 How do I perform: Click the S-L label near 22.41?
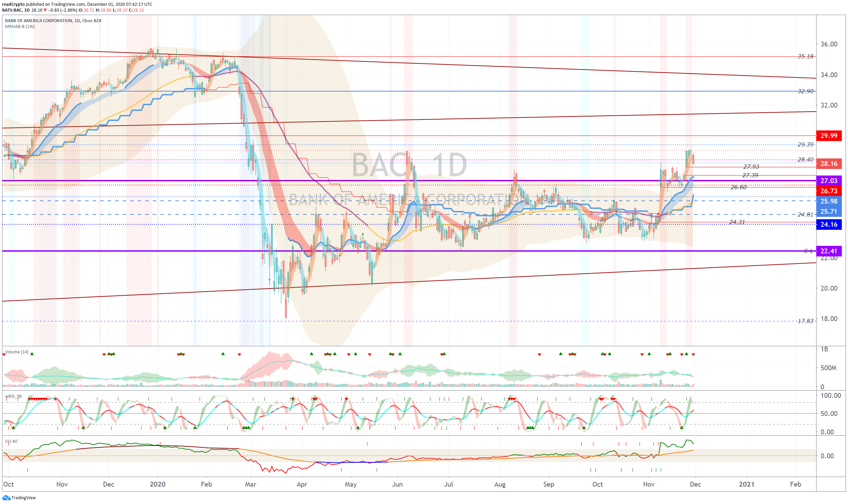point(808,251)
